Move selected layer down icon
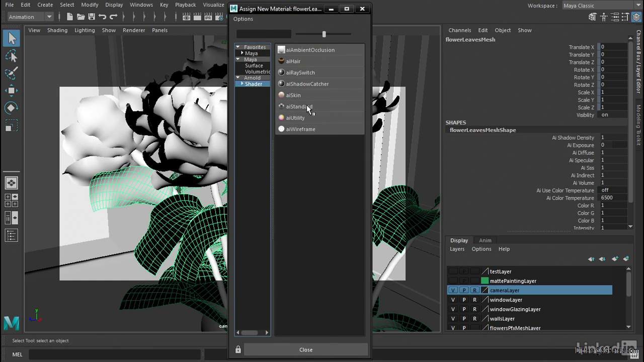The height and width of the screenshot is (362, 644). point(602,259)
